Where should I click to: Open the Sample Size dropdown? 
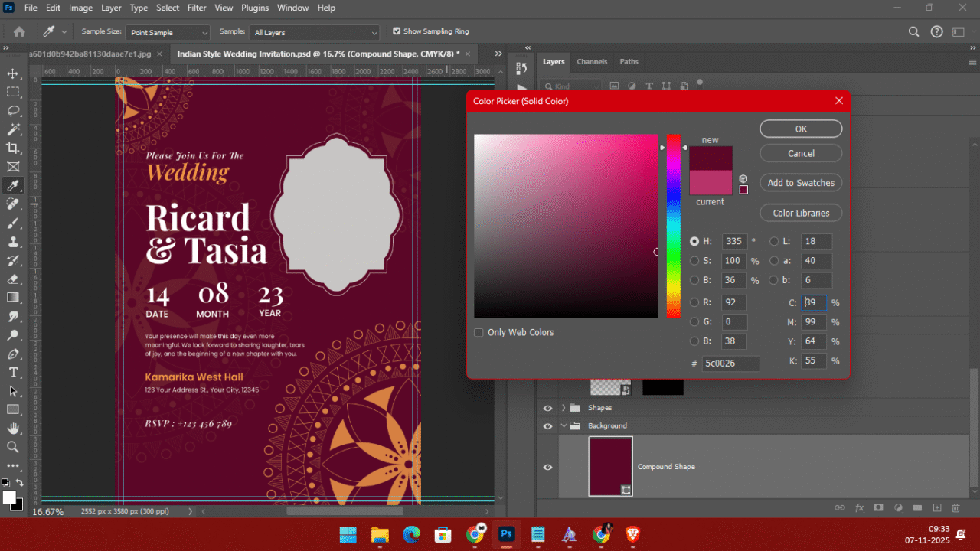(168, 33)
